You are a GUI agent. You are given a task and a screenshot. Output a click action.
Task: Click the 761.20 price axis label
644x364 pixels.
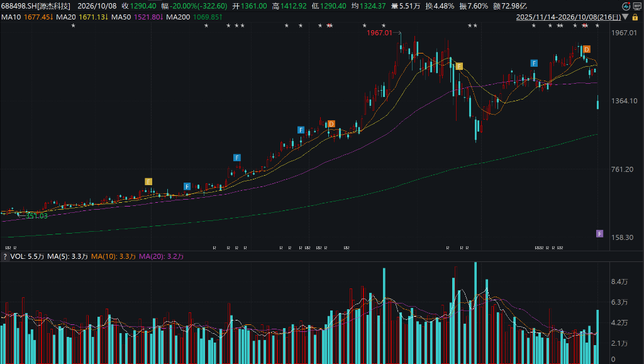(x=622, y=169)
